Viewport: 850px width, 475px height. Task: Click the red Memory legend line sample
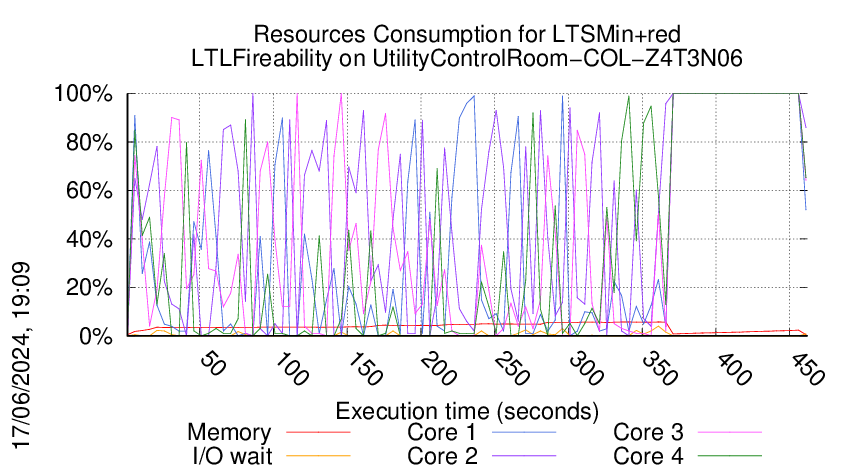click(318, 433)
